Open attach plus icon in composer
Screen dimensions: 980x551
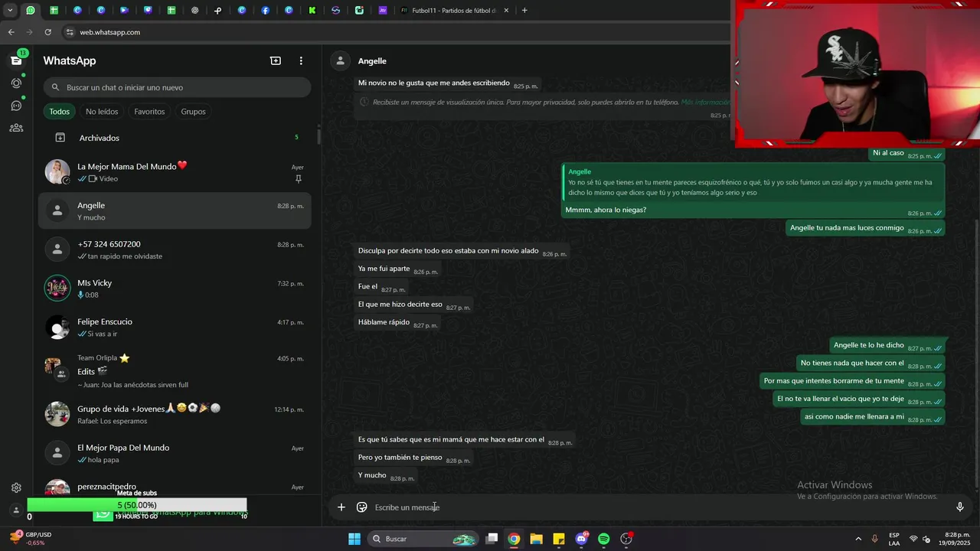pyautogui.click(x=341, y=507)
